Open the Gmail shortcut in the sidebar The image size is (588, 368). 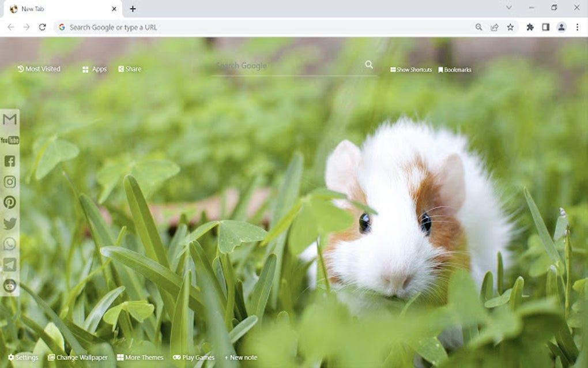point(10,119)
